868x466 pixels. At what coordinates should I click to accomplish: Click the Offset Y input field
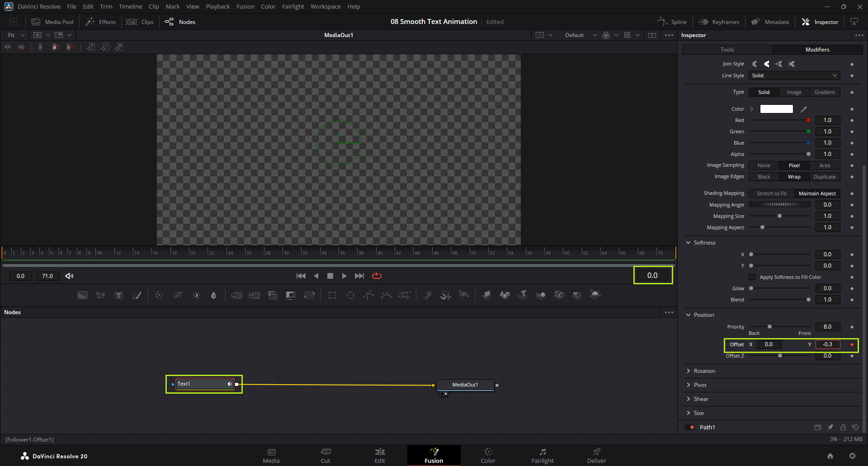827,344
